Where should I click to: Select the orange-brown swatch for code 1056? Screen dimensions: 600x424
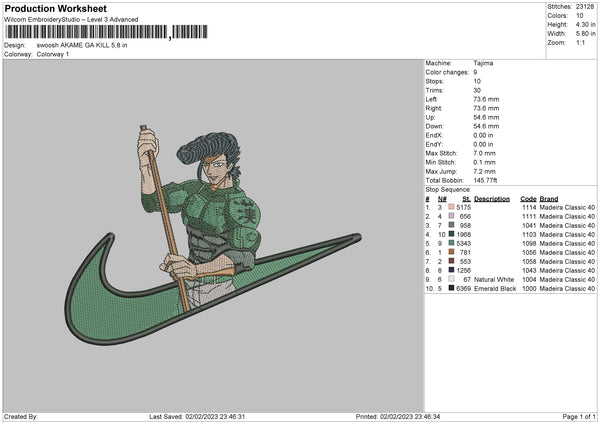(452, 252)
